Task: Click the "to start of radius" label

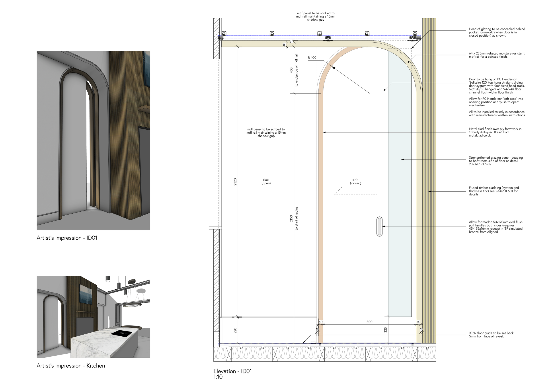Action: pyautogui.click(x=297, y=218)
